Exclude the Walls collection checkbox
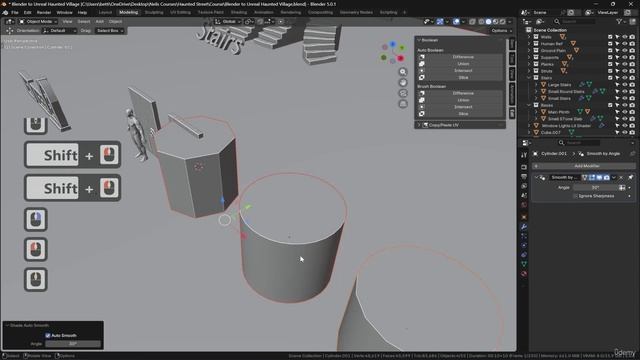This screenshot has height=360, width=640. tap(610, 37)
